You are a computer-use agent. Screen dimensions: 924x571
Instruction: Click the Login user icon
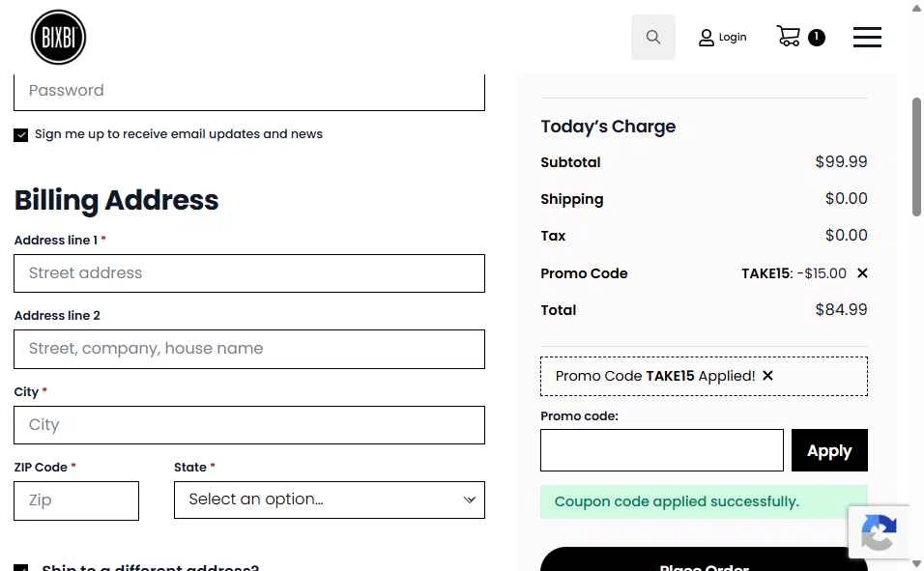pyautogui.click(x=706, y=38)
